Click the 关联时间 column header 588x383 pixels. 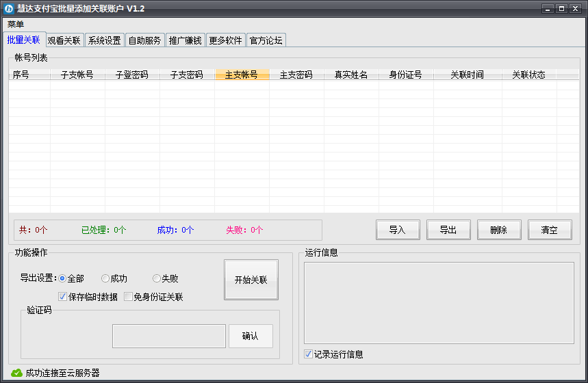[x=468, y=75]
